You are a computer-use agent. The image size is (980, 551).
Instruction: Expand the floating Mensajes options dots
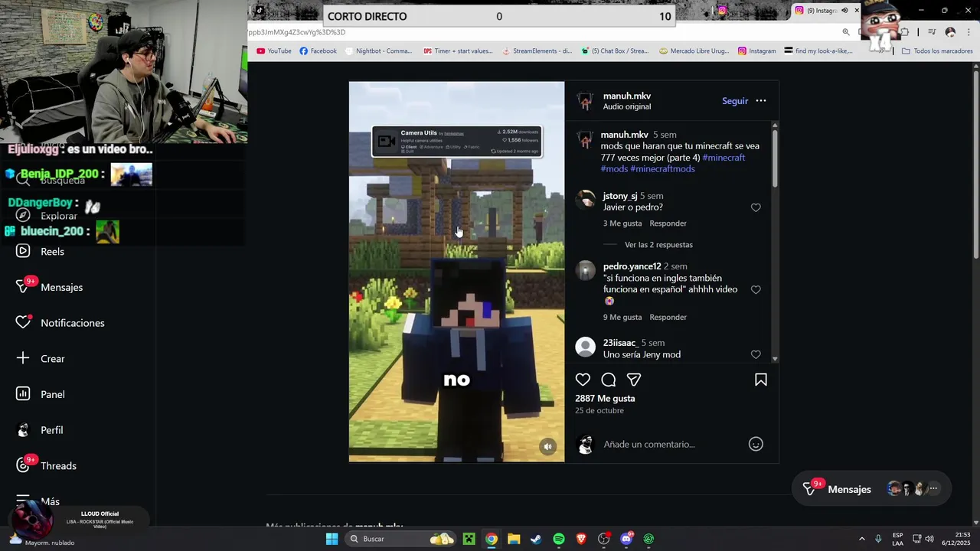pos(933,488)
